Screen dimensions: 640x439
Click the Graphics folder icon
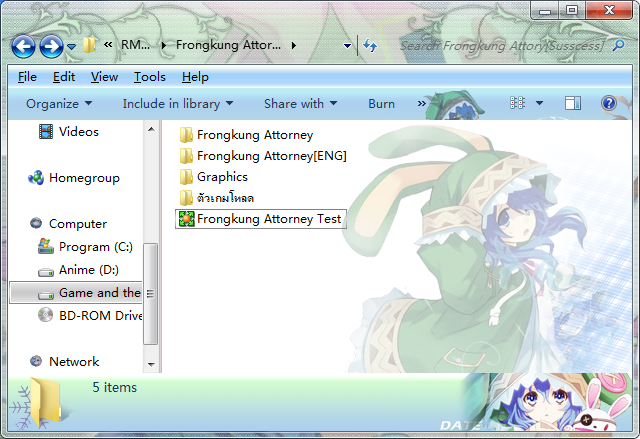(x=186, y=177)
